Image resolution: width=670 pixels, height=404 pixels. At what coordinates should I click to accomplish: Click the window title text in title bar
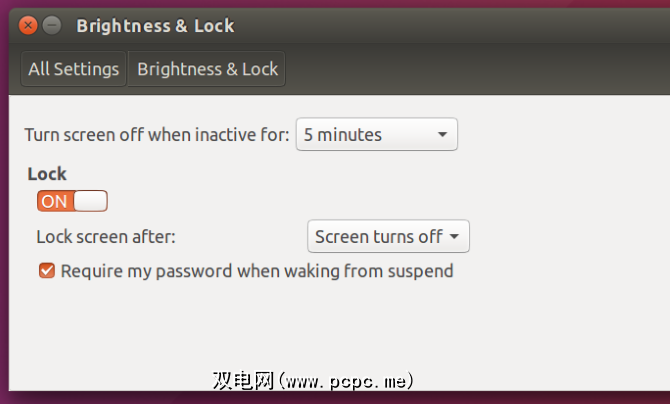pos(155,25)
